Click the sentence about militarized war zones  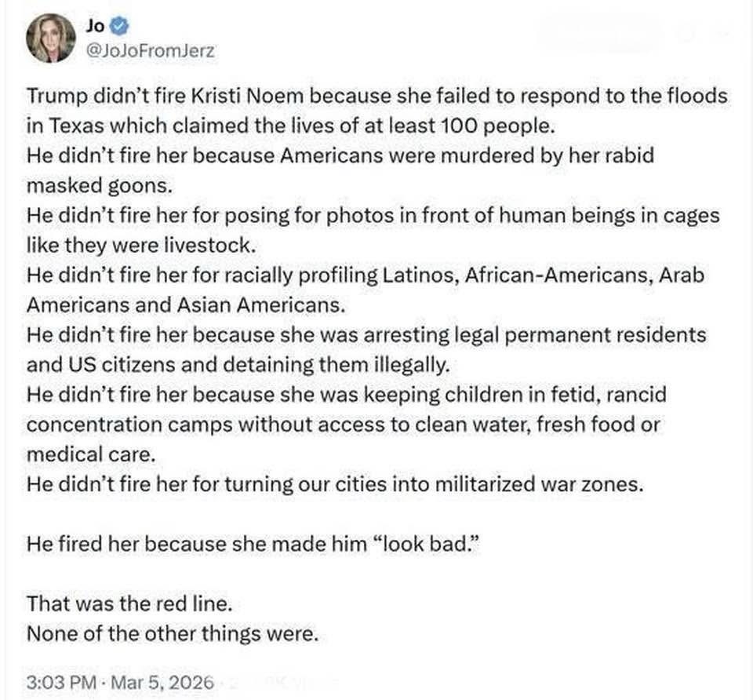coord(334,483)
